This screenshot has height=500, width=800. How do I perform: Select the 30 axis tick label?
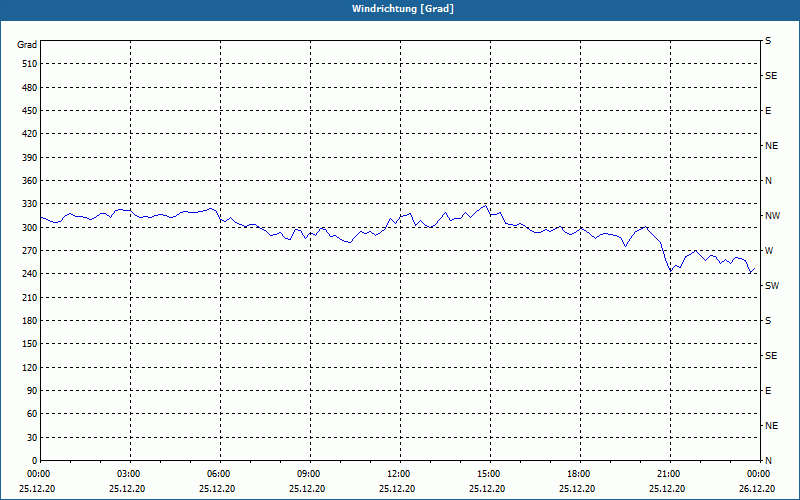pos(32,438)
